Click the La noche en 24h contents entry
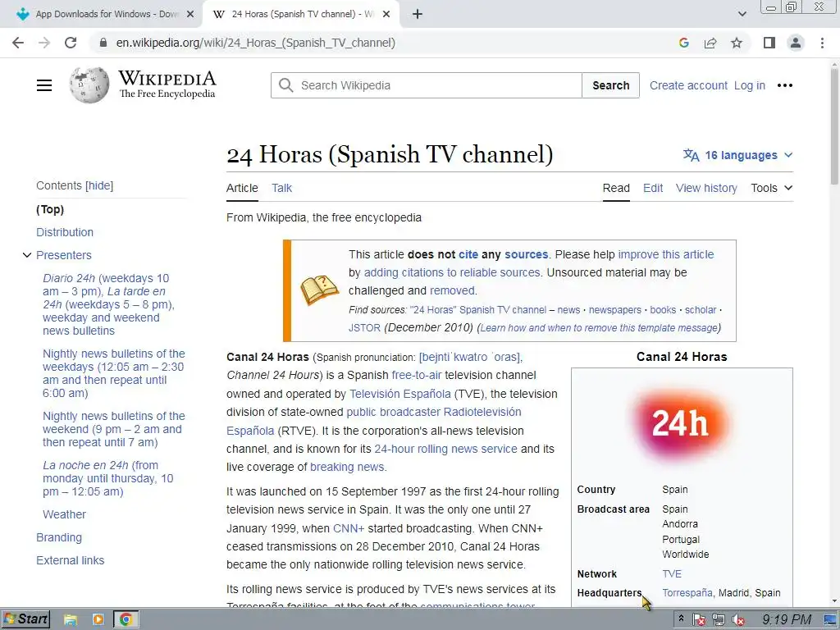840x630 pixels. pyautogui.click(x=107, y=478)
